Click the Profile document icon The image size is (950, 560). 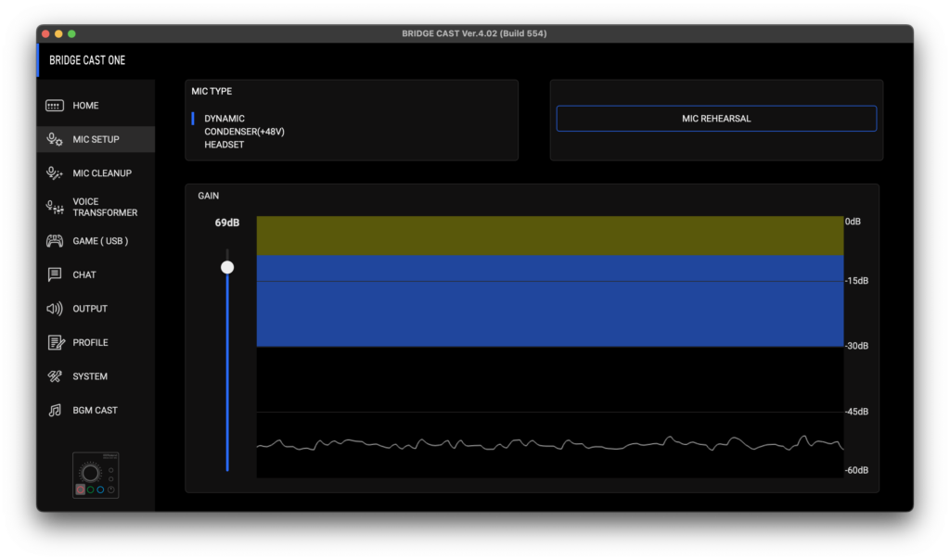click(x=55, y=343)
